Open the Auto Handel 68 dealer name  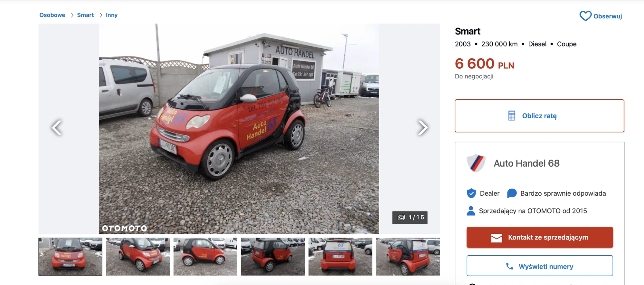click(x=526, y=163)
